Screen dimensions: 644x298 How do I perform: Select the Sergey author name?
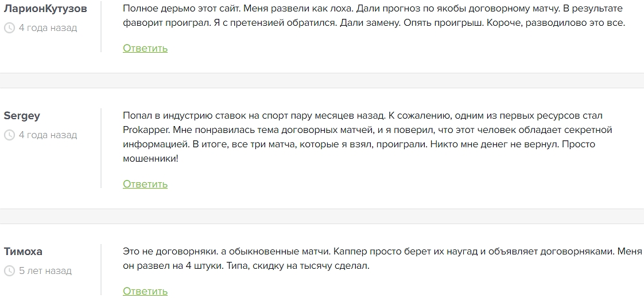22,116
